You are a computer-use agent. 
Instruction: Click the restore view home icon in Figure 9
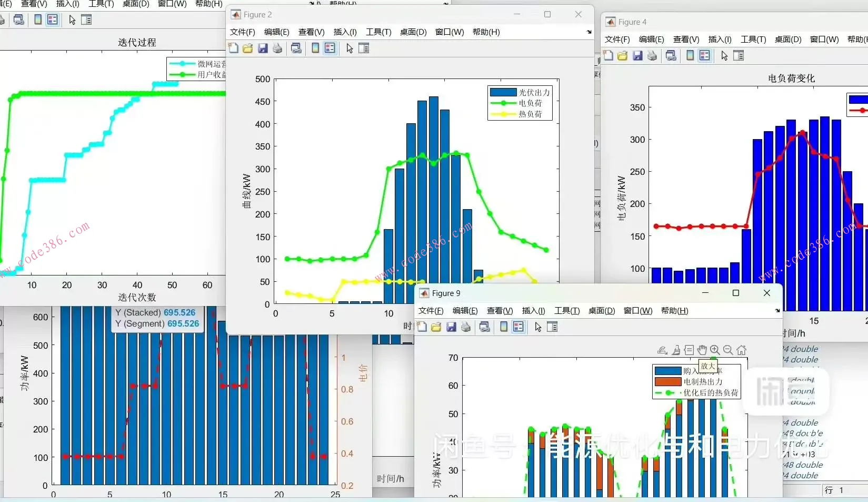[x=742, y=350]
